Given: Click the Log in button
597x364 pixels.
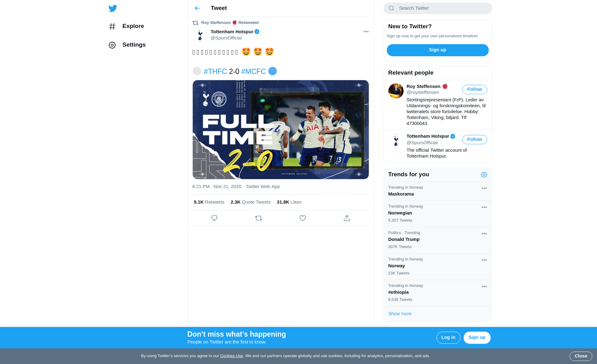Looking at the screenshot, I should 448,338.
